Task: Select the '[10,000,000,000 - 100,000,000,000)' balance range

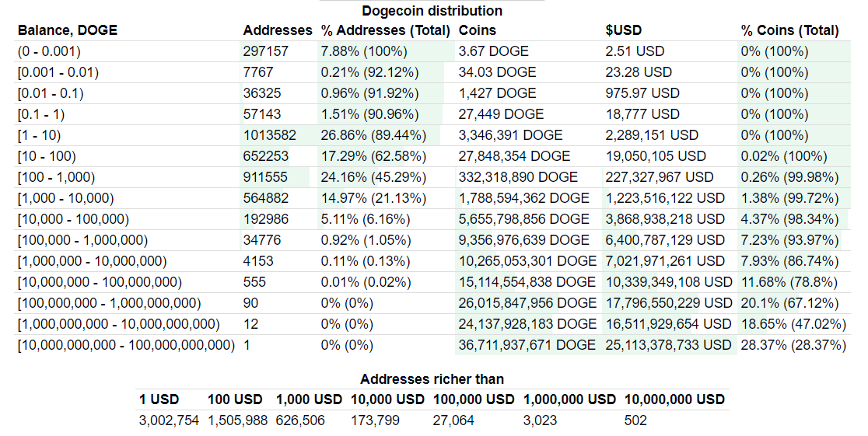Action: pos(127,346)
